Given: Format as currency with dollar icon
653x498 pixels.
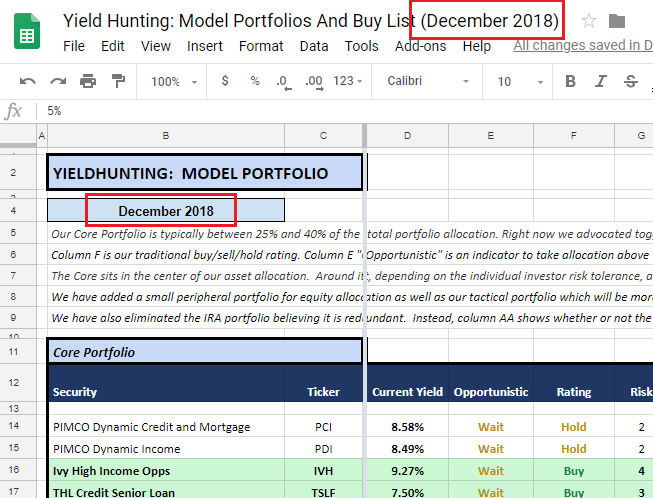Looking at the screenshot, I should coord(225,81).
